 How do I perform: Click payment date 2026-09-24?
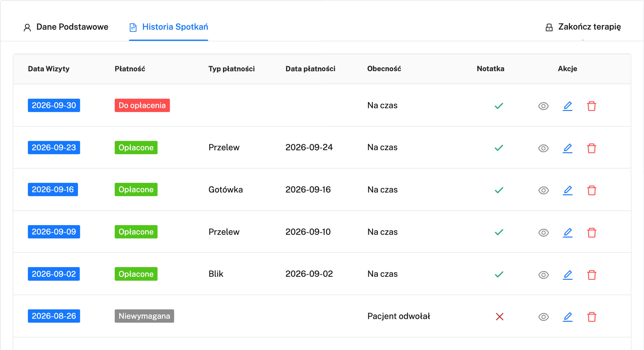click(x=309, y=147)
